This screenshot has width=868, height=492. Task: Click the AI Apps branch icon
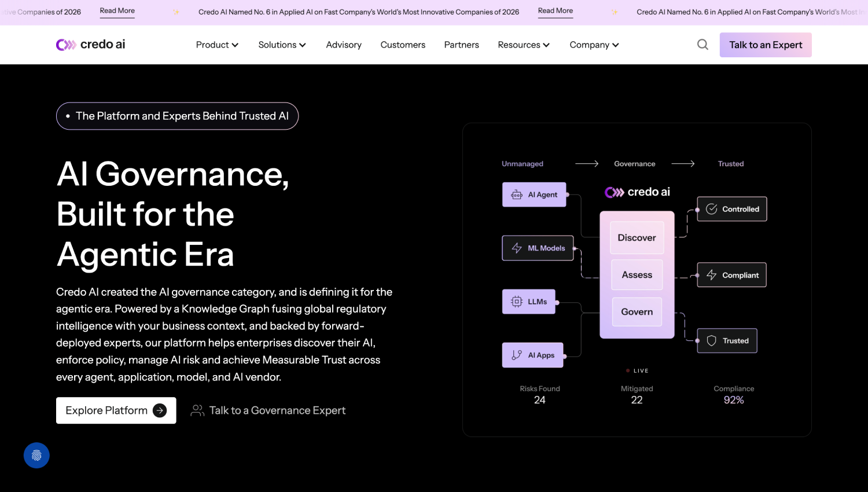517,355
